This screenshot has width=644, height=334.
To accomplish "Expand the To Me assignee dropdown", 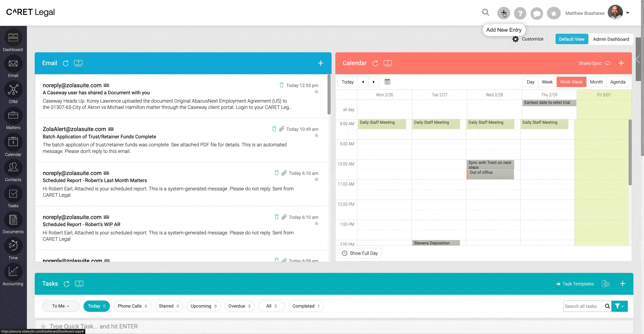I will point(60,306).
